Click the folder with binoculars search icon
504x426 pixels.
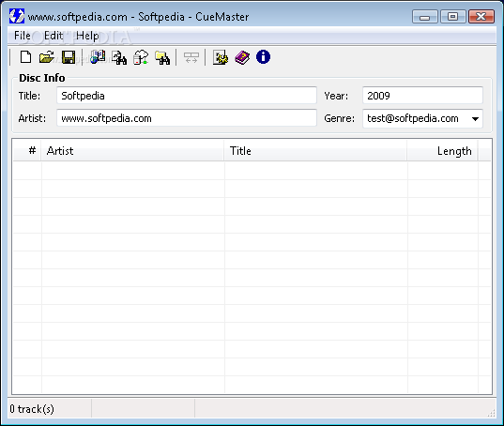pos(162,57)
